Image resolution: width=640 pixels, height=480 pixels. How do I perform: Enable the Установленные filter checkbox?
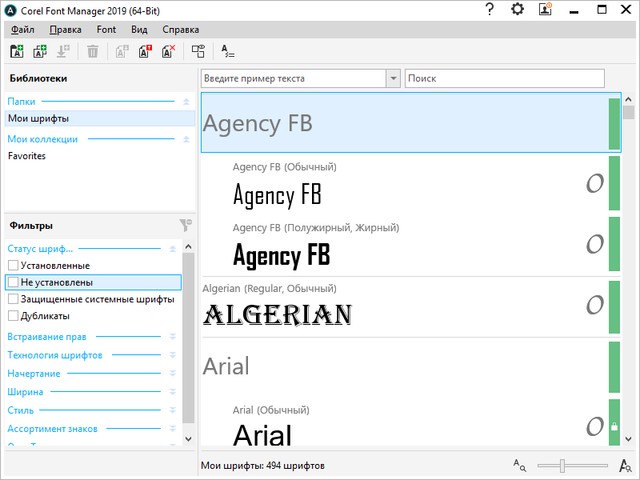point(13,265)
